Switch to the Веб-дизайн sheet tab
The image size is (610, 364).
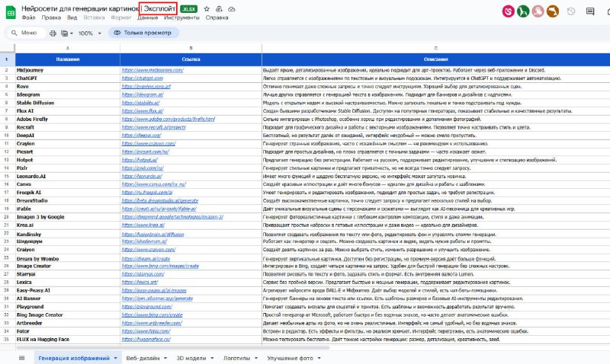(x=143, y=358)
